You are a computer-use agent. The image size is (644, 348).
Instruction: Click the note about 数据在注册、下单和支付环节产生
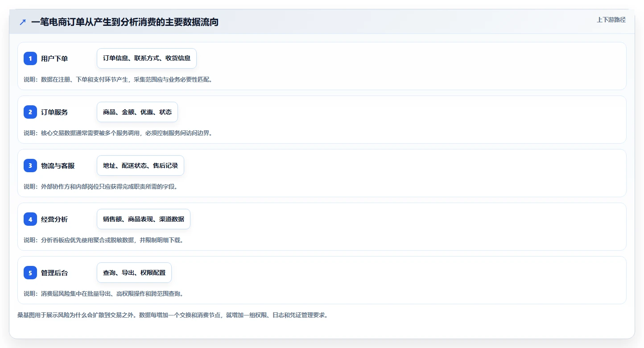(118, 79)
